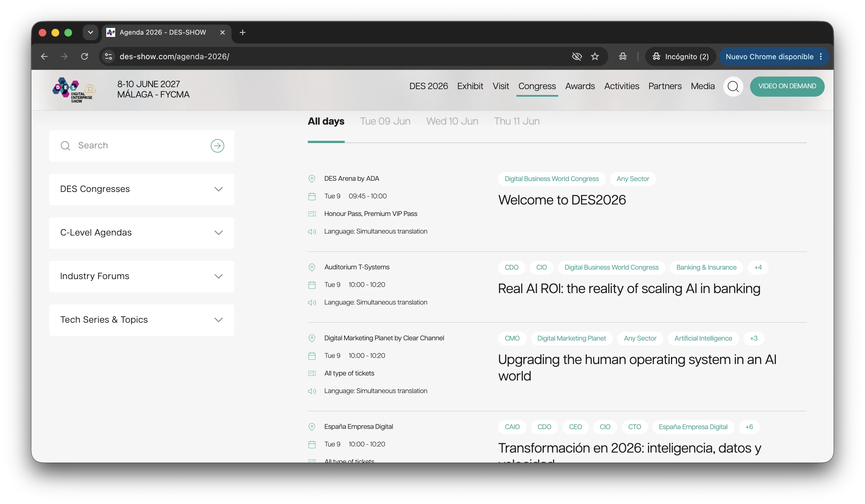865x504 pixels.
Task: Expand the +6 more tags
Action: coord(749,427)
